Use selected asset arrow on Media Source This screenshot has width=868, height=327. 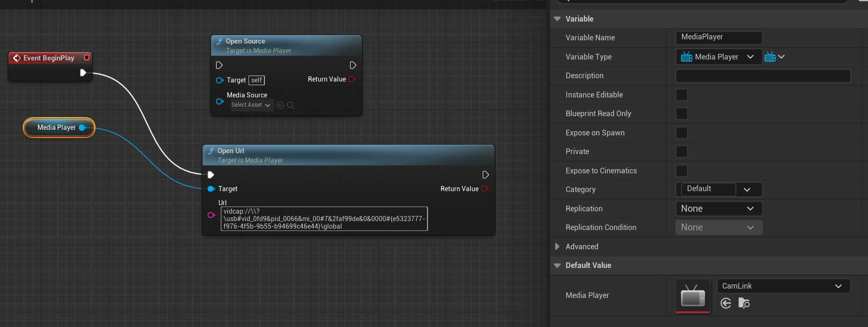280,105
